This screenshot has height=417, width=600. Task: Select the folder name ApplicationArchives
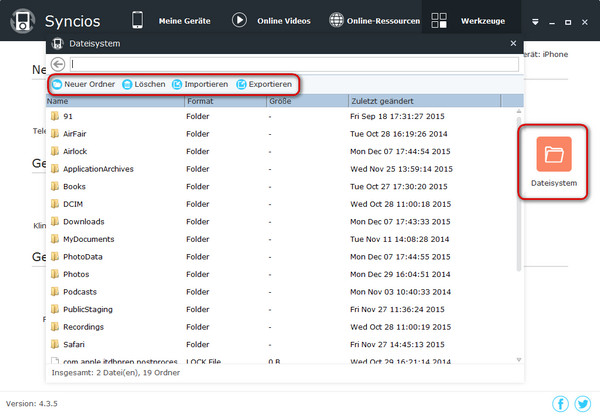point(98,169)
